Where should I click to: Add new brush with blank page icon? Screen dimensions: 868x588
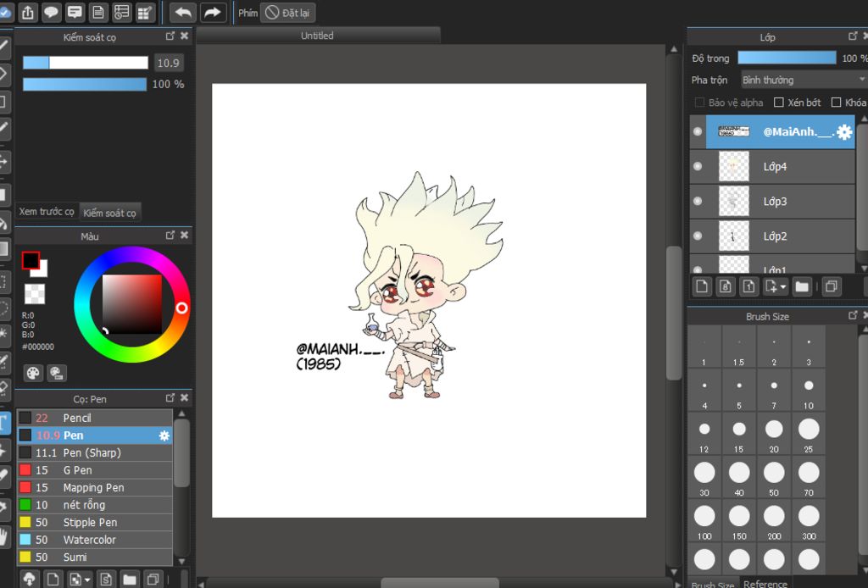[53, 580]
